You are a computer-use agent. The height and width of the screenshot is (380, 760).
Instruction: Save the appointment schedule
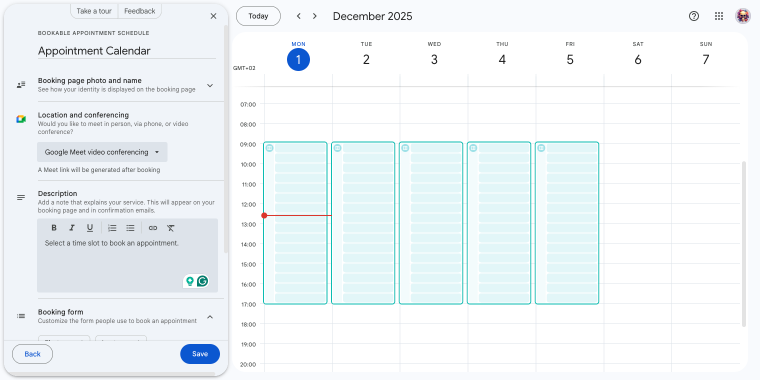tap(200, 354)
